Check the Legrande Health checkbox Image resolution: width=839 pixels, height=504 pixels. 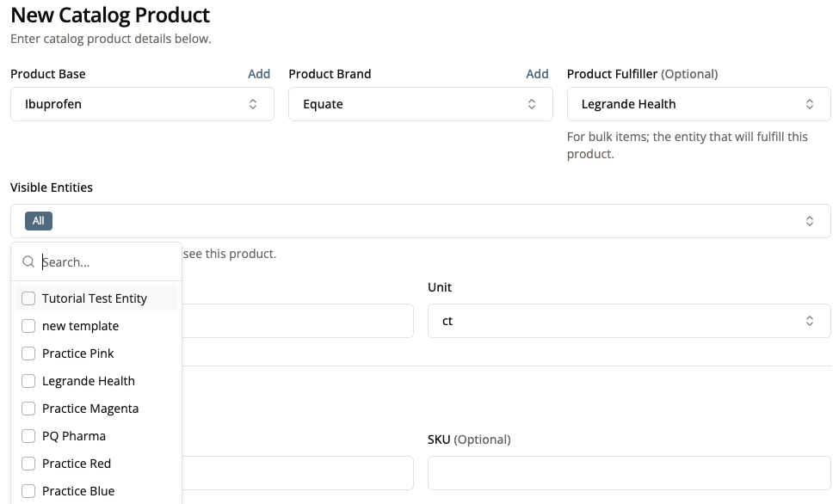[x=28, y=381]
